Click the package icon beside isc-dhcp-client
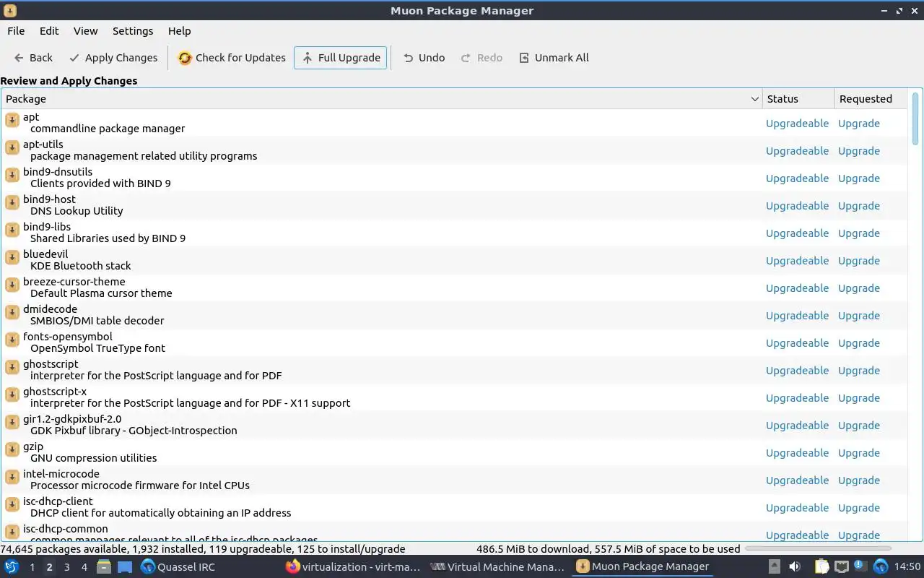 (x=12, y=504)
